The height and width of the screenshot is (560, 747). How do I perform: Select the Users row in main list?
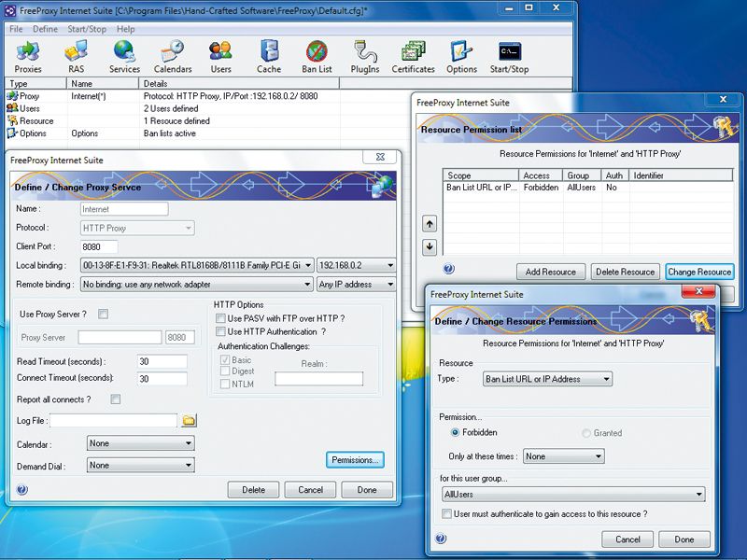tap(172, 108)
